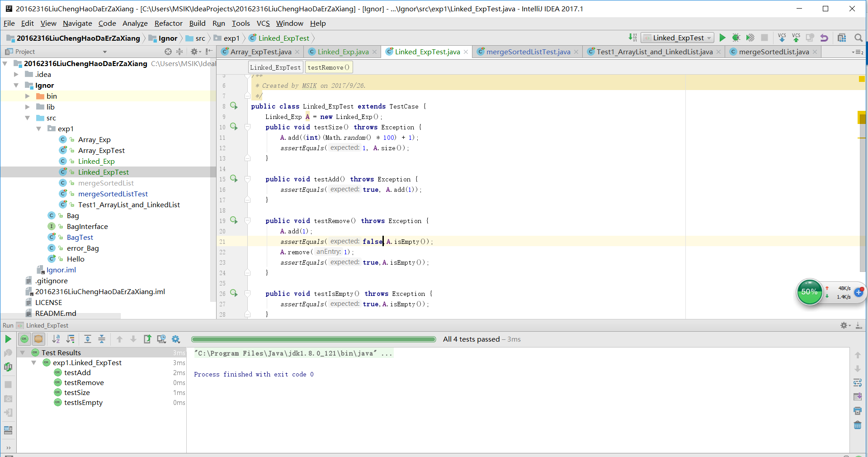Click Linked_ExpTest breadcrumb button
Viewport: 868px width, 457px height.
click(275, 67)
